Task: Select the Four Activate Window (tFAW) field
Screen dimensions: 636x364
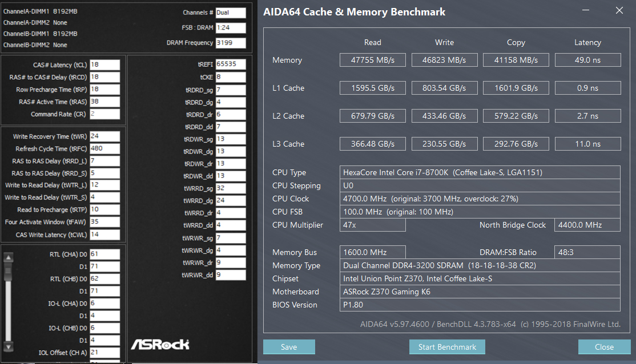Action: [x=104, y=222]
